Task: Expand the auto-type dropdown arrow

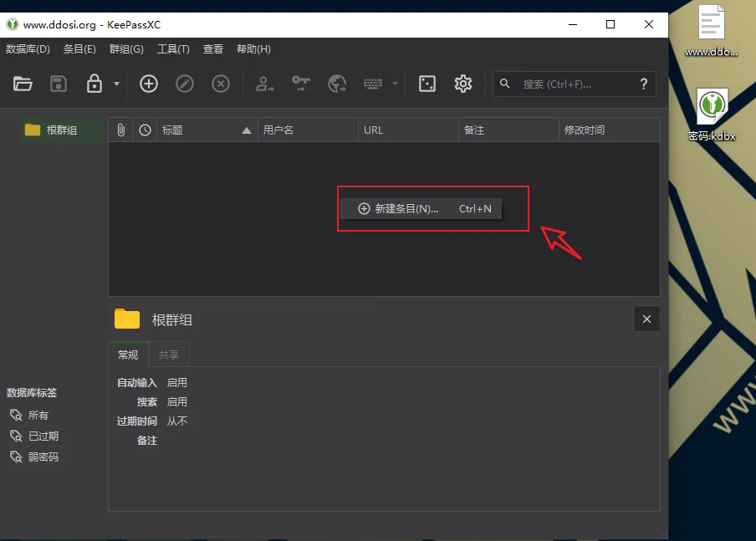Action: [x=395, y=84]
